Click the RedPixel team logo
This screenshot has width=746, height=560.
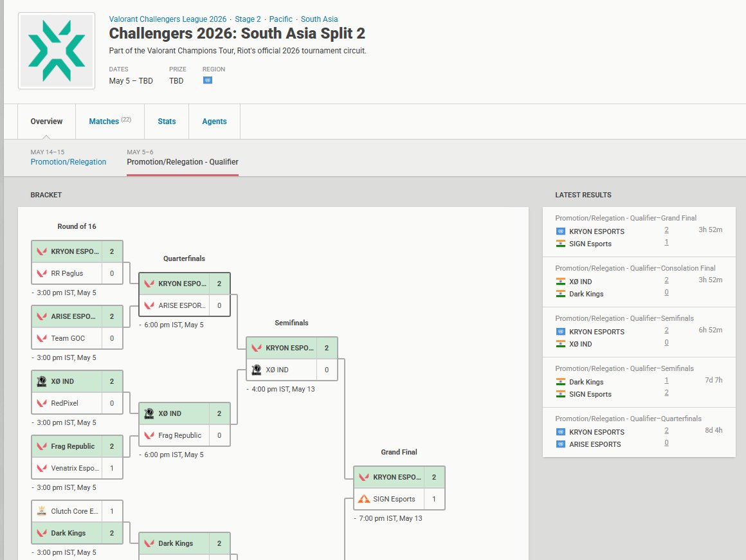point(42,403)
